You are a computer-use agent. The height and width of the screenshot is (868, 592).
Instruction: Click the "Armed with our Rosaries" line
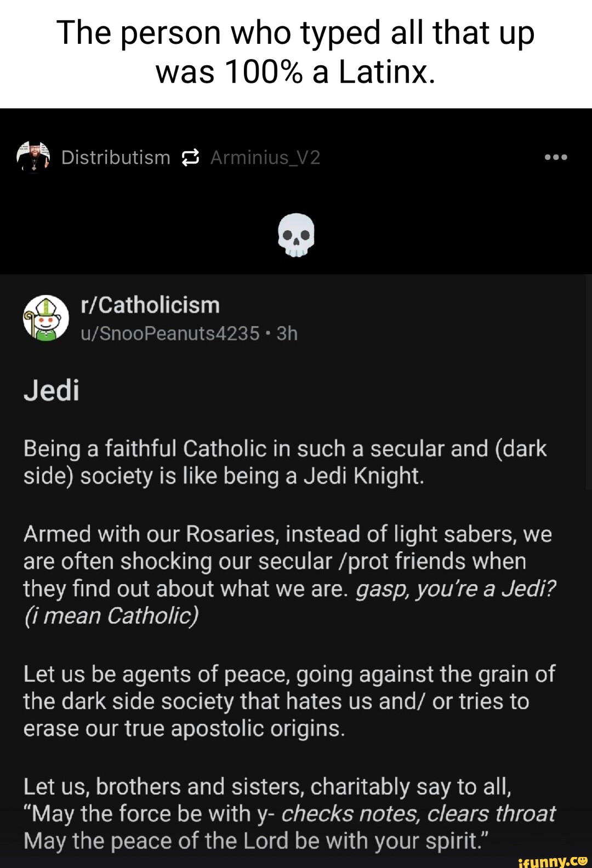point(287,534)
